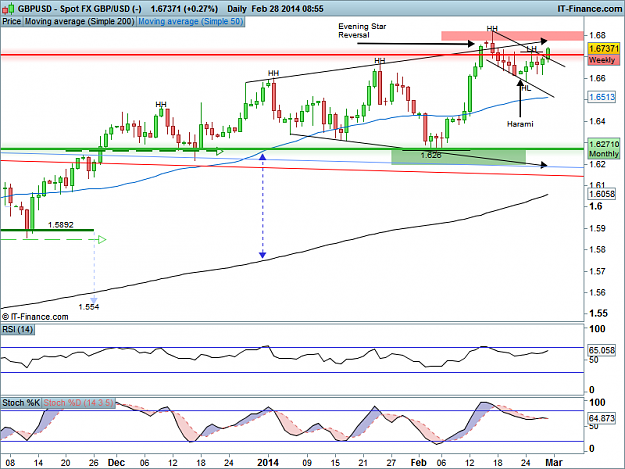Image resolution: width=625 pixels, height=469 pixels.
Task: Select the Moving average (Simple 200) legend label
Action: click(79, 21)
